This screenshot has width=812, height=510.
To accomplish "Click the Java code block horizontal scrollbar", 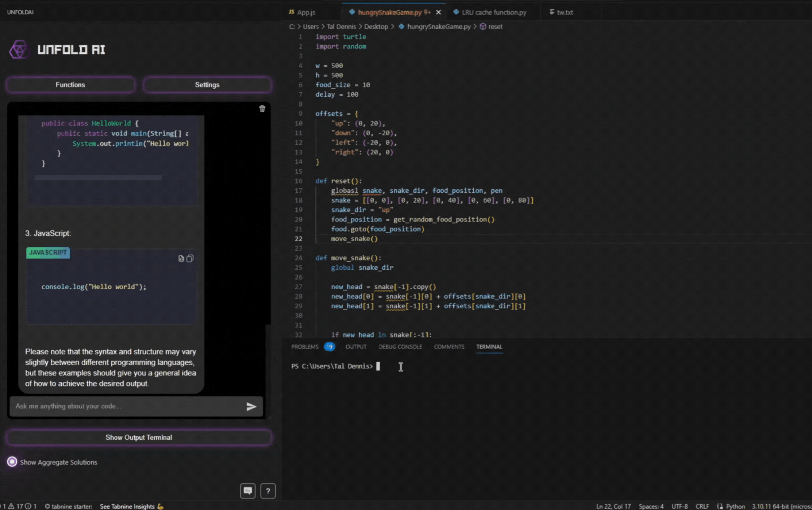I will point(98,178).
